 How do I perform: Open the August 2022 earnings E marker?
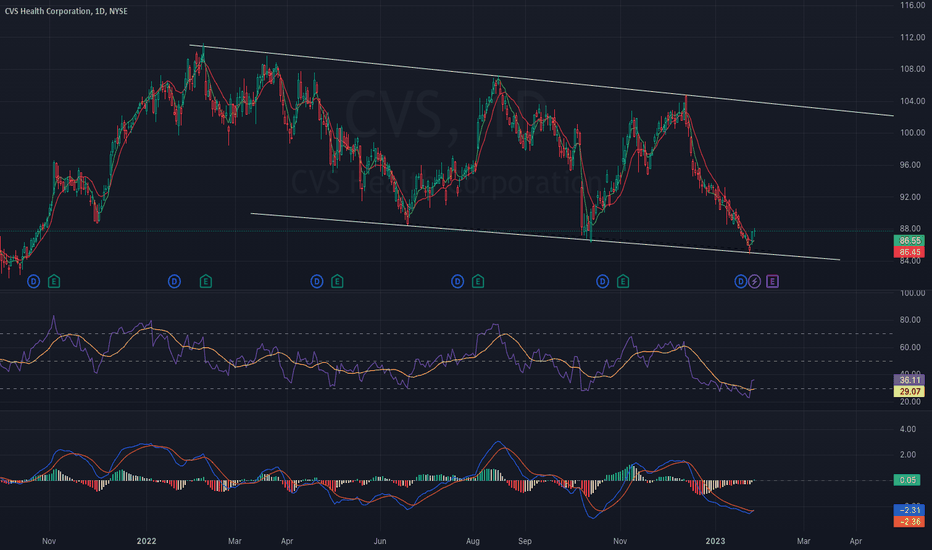coord(478,281)
